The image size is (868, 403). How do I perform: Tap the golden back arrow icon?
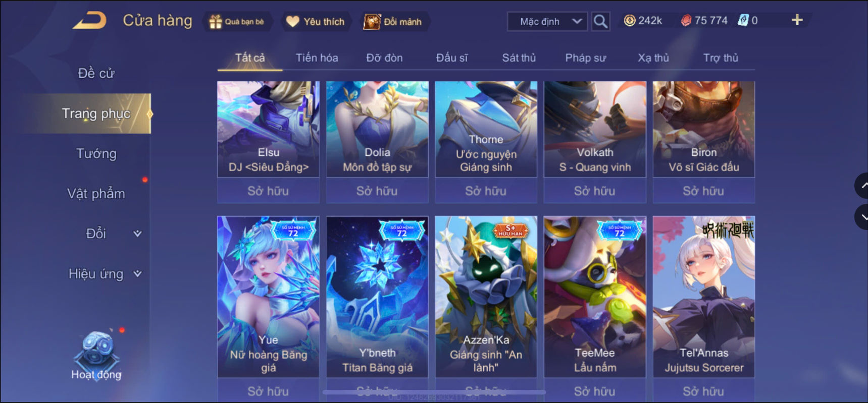[90, 21]
